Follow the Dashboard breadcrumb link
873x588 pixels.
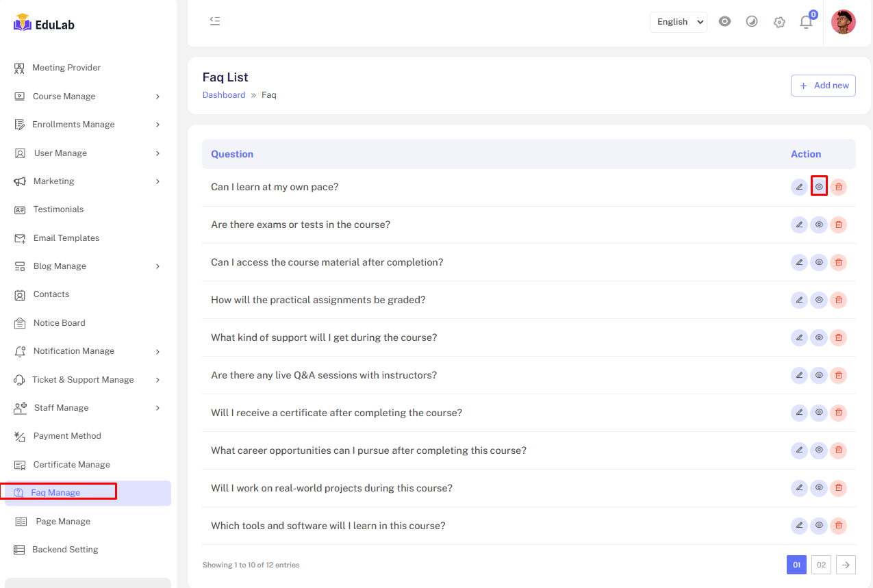click(x=224, y=95)
